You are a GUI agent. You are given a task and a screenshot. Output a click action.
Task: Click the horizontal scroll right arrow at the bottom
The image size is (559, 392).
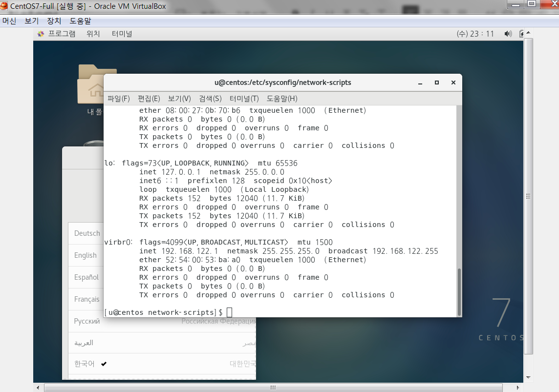point(518,388)
